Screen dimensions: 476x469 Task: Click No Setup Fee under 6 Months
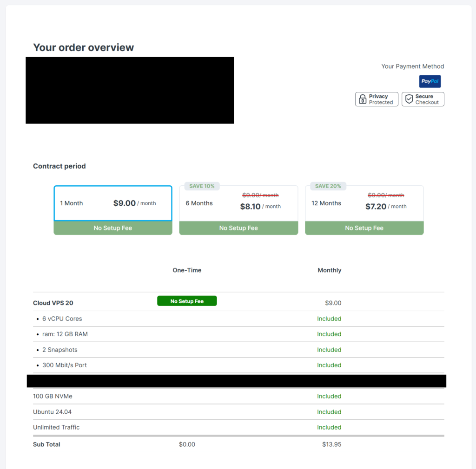click(238, 228)
